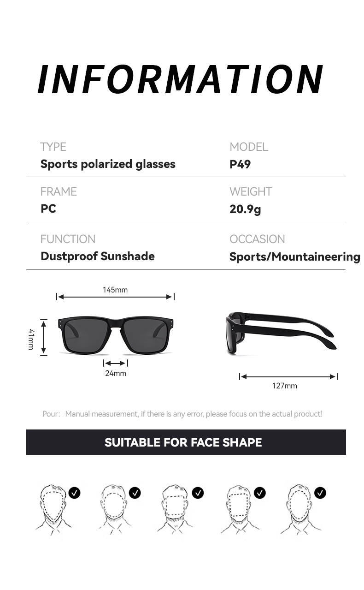Click the 20.9g weight value
This screenshot has height=590, width=364.
(245, 209)
